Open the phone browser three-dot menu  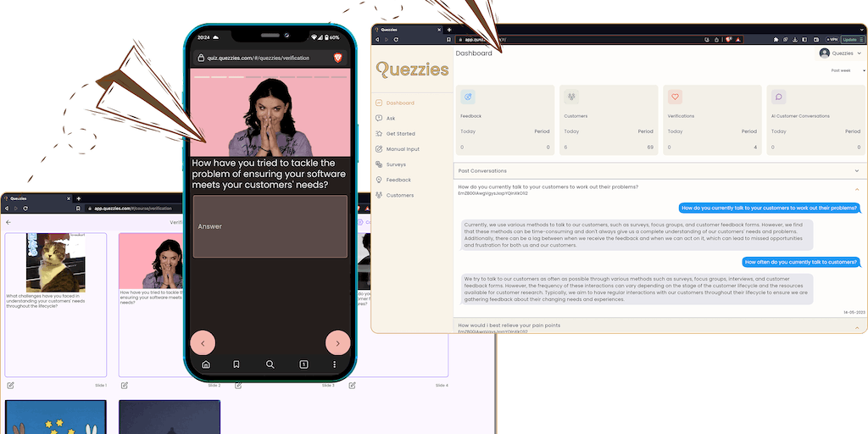pyautogui.click(x=334, y=364)
